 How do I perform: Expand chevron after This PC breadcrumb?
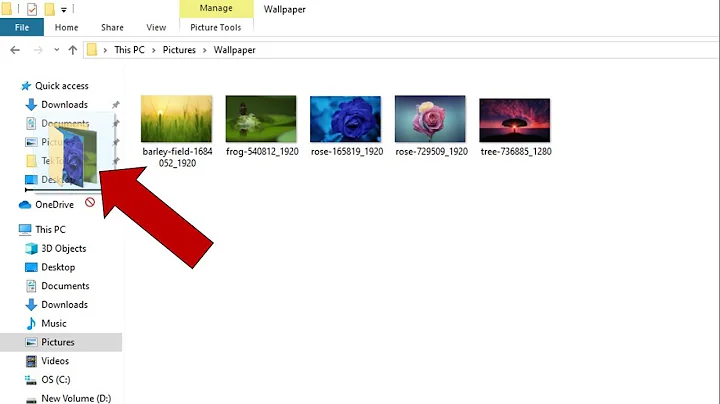tap(154, 50)
